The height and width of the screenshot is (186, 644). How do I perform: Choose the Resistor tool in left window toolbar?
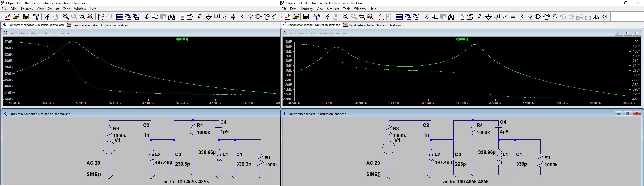[x=225, y=17]
